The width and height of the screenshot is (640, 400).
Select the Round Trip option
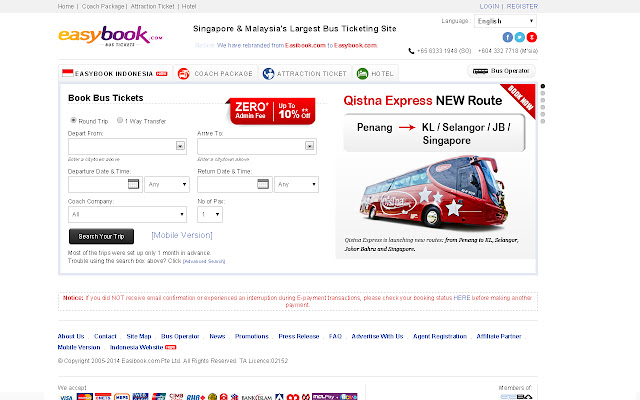(73, 120)
